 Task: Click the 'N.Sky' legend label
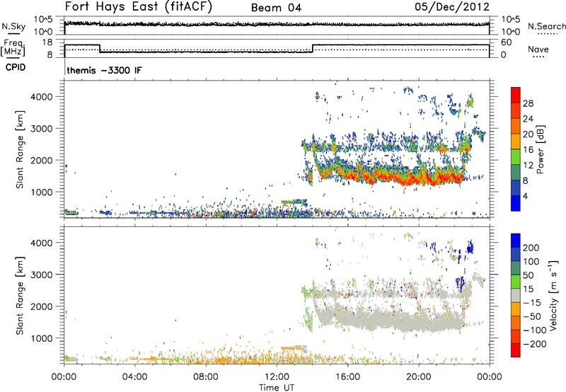coord(13,26)
